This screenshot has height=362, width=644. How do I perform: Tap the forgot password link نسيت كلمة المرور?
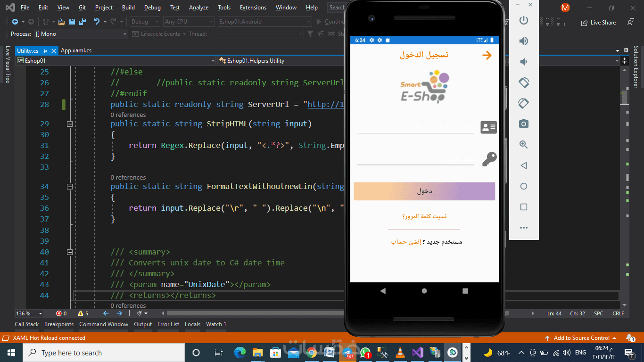(x=424, y=216)
